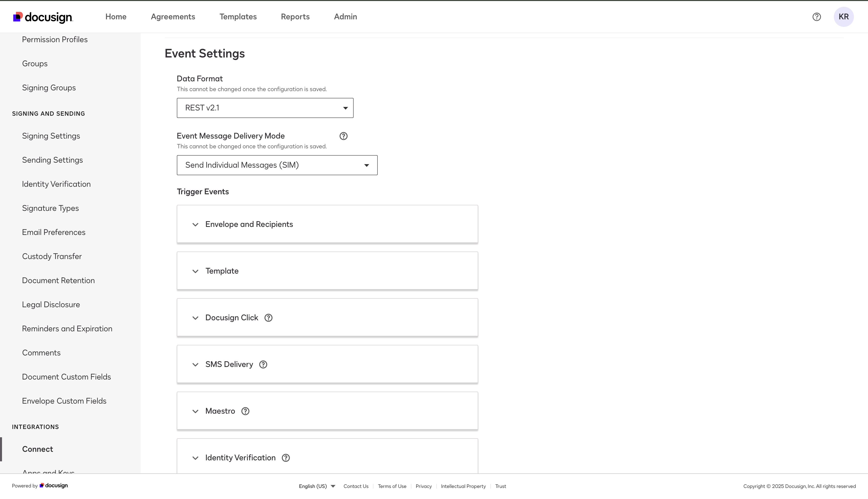Select Connect in the sidebar
The width and height of the screenshot is (868, 499).
(37, 449)
